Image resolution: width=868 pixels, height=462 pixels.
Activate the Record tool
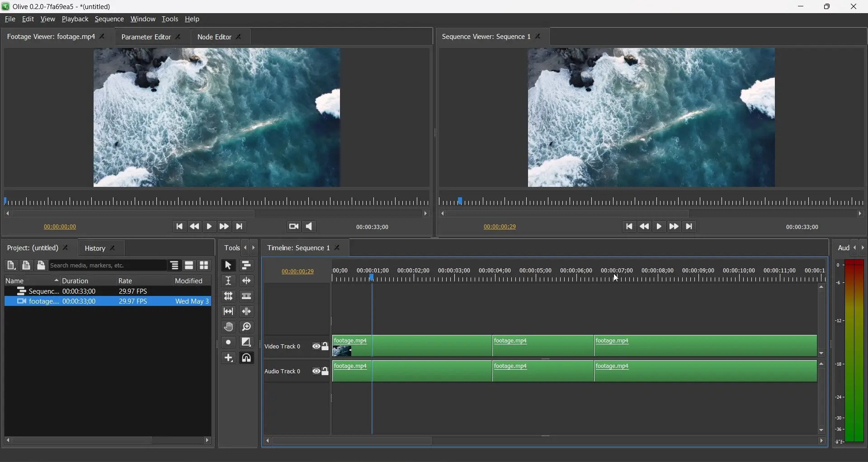point(229,343)
